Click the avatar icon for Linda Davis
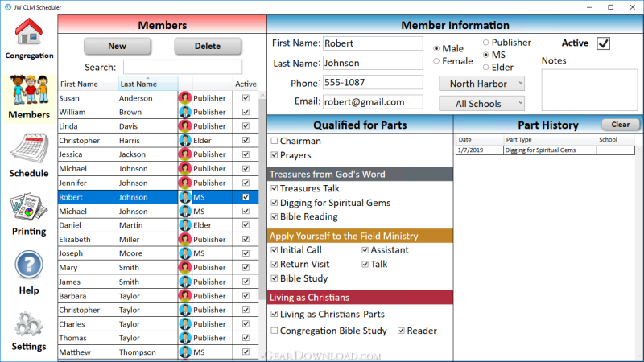The height and width of the screenshot is (362, 644). (185, 126)
